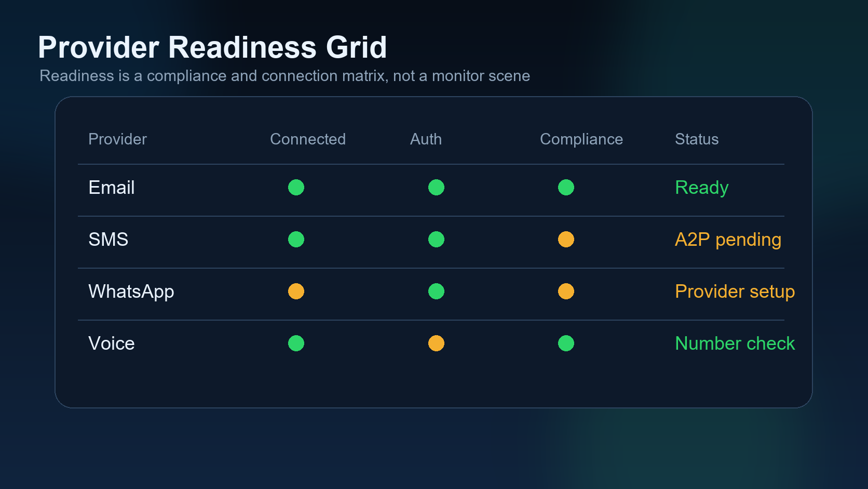
Task: Click the SMS provider name
Action: pos(108,240)
